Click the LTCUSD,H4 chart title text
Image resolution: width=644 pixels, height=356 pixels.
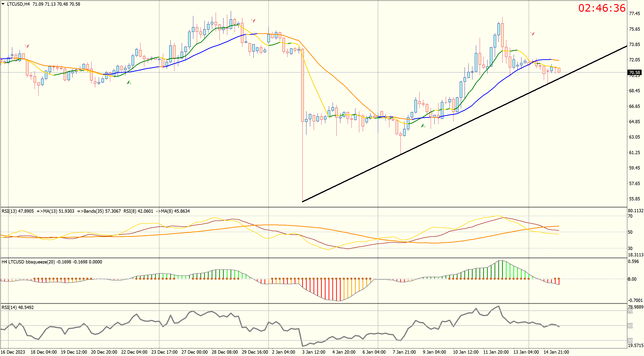[x=18, y=4]
